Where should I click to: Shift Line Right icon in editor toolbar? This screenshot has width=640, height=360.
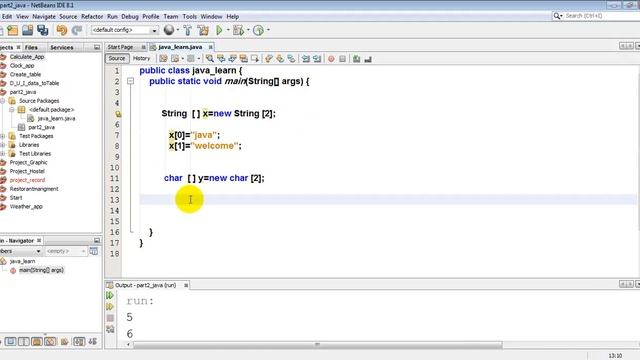click(317, 59)
